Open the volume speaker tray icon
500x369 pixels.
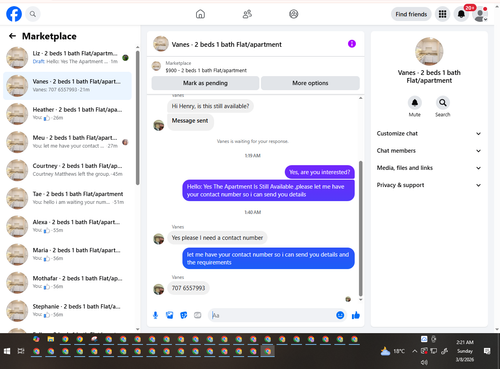tap(424, 362)
